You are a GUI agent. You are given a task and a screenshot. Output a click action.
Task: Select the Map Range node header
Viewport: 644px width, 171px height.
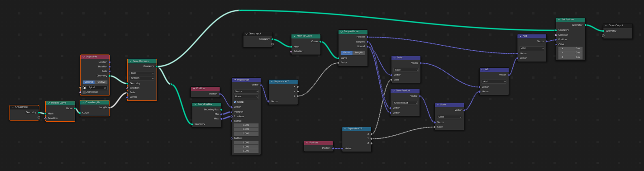click(246, 80)
